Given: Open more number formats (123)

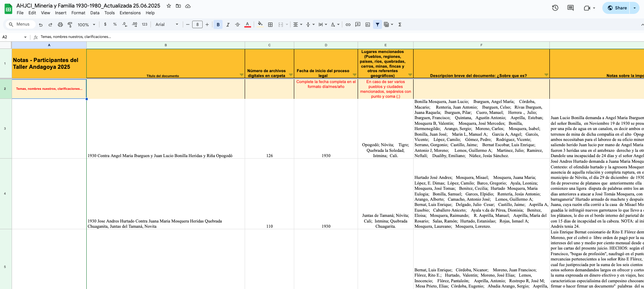Looking at the screenshot, I should (144, 25).
